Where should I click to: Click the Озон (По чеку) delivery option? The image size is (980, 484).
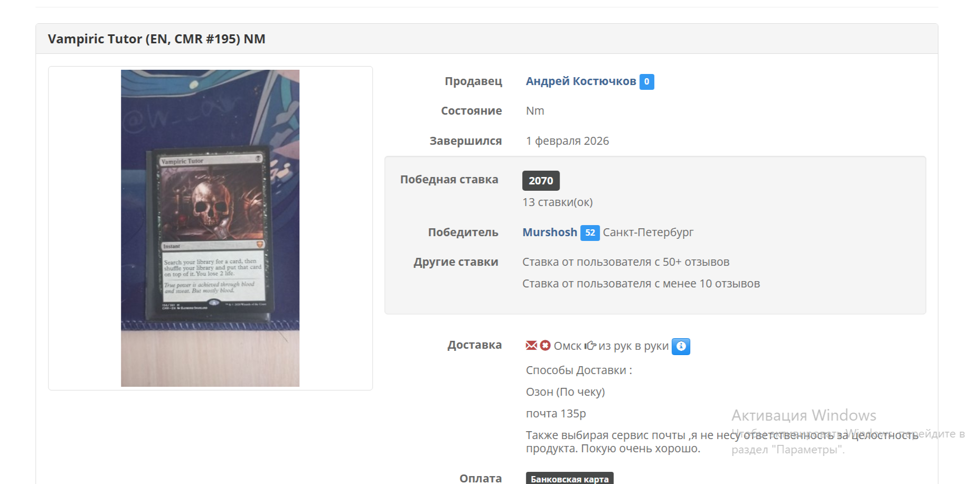[x=565, y=392]
